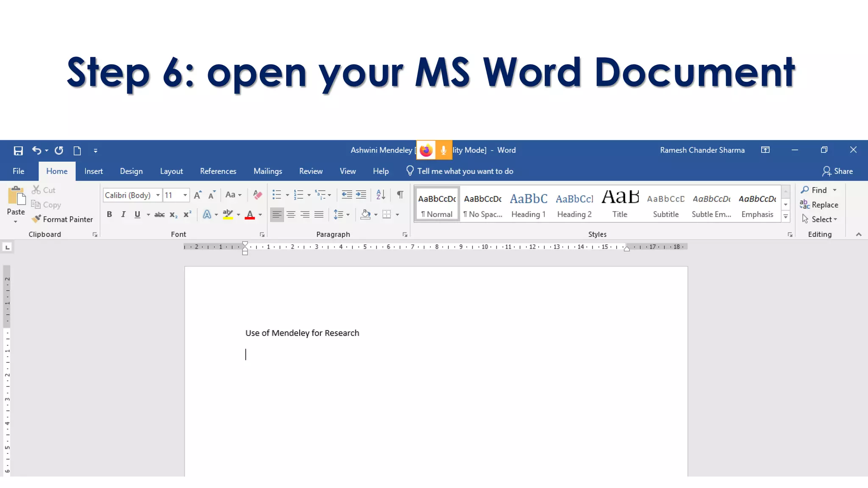The width and height of the screenshot is (868, 488).
Task: Click the Tell me what you want to do box
Action: pos(460,171)
